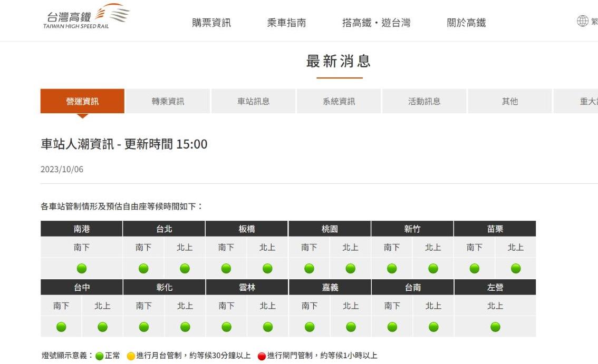This screenshot has width=598, height=364.
Task: Switch to the 車站訊息 station news tab
Action: (253, 101)
